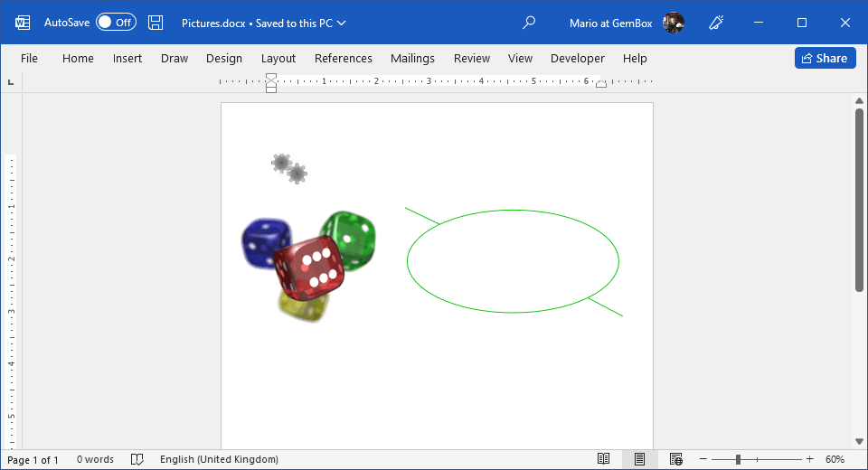Open the Search magnifier in title bar

pos(530,23)
